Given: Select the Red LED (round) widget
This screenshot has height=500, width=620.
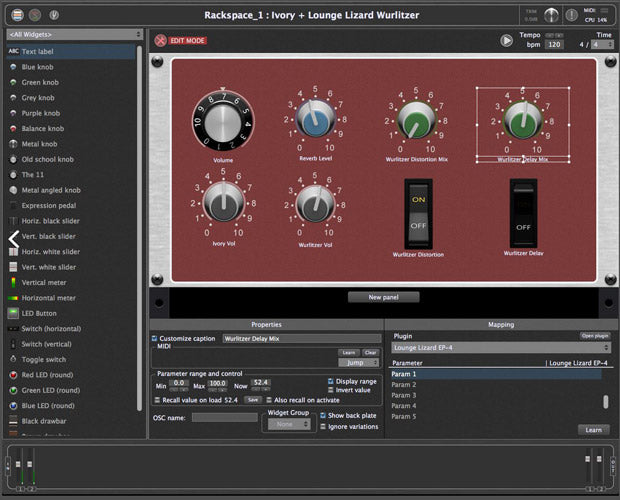Looking at the screenshot, I should pos(71,375).
